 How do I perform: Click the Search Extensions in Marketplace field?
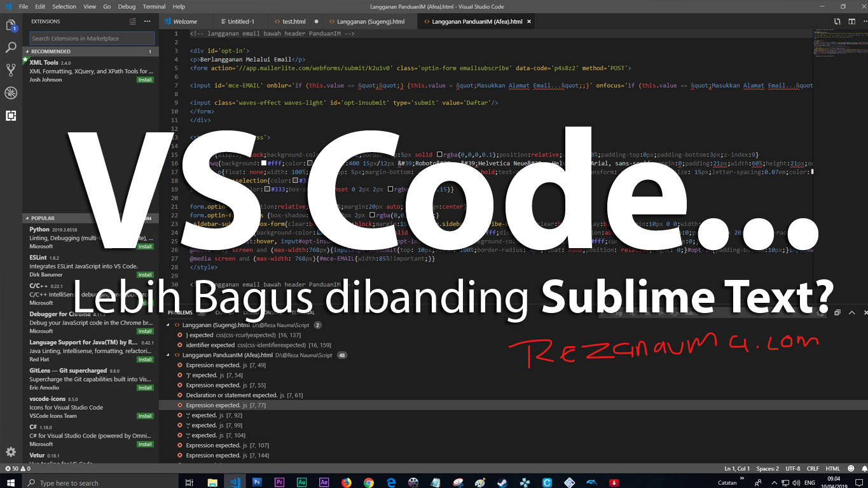pos(92,38)
